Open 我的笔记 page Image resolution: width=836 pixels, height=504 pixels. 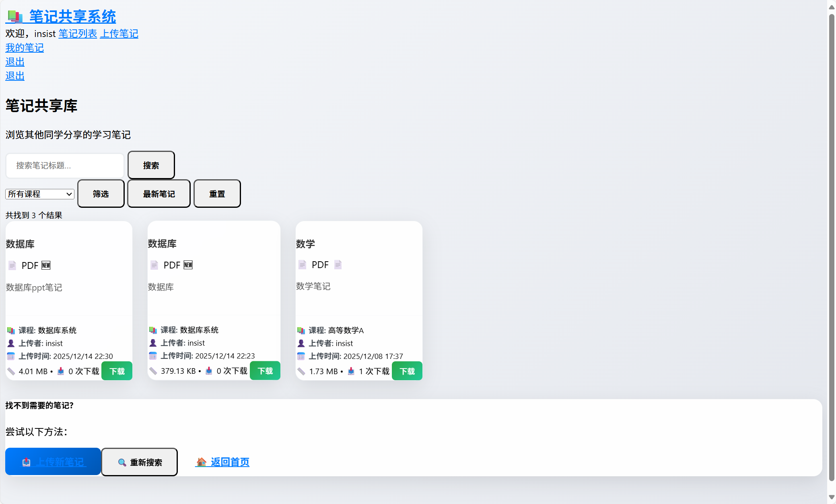pos(25,48)
